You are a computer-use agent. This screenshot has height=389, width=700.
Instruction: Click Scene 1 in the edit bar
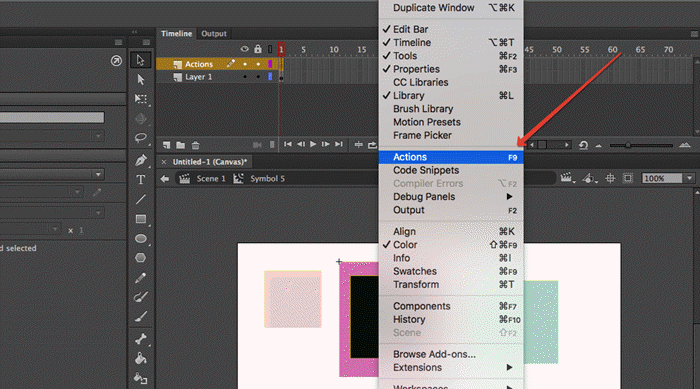click(211, 179)
